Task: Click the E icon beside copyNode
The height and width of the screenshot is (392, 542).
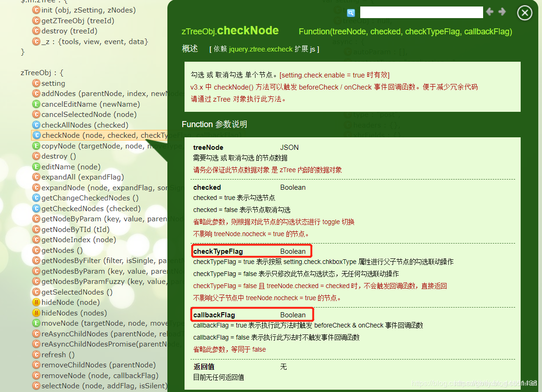Action: pos(36,146)
